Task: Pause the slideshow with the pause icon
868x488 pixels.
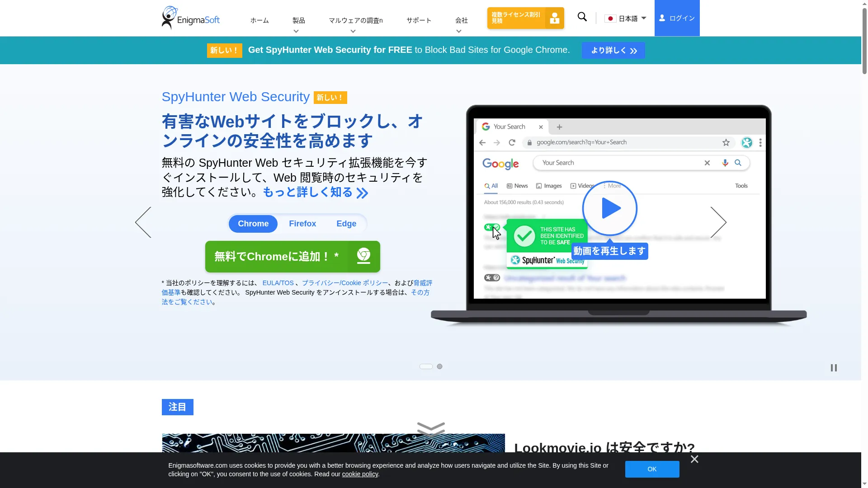Action: (834, 368)
